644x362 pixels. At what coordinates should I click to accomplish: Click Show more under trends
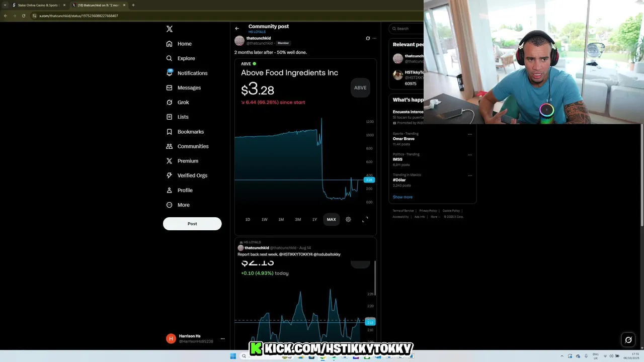click(x=403, y=197)
